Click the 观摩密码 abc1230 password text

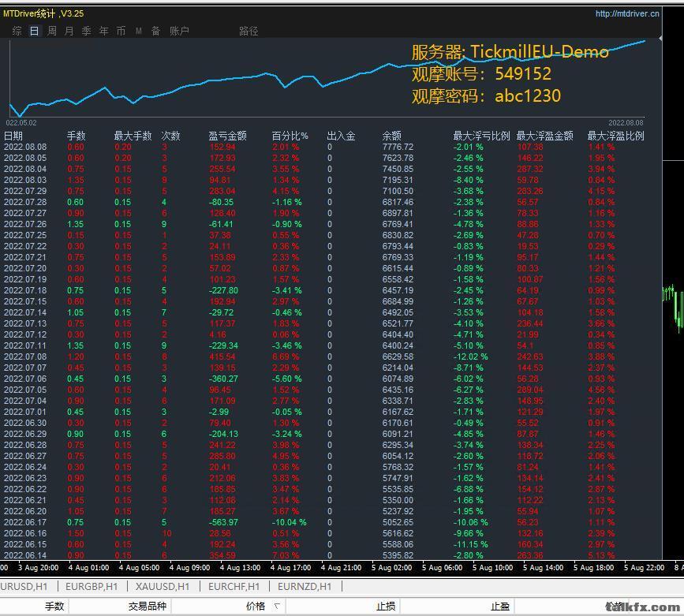click(487, 96)
